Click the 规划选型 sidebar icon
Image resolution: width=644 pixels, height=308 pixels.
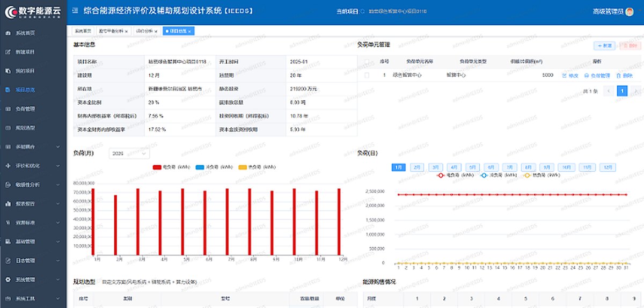click(8, 128)
